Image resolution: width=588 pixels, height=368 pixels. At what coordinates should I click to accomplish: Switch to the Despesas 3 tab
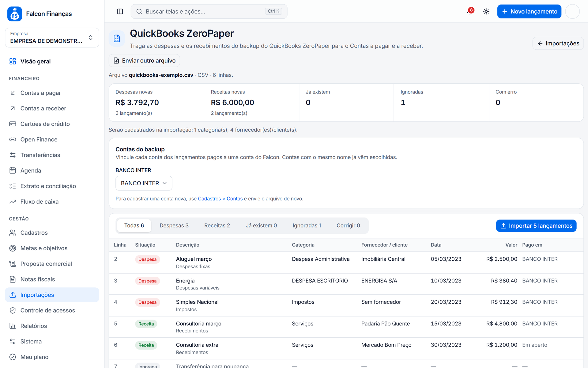point(174,226)
